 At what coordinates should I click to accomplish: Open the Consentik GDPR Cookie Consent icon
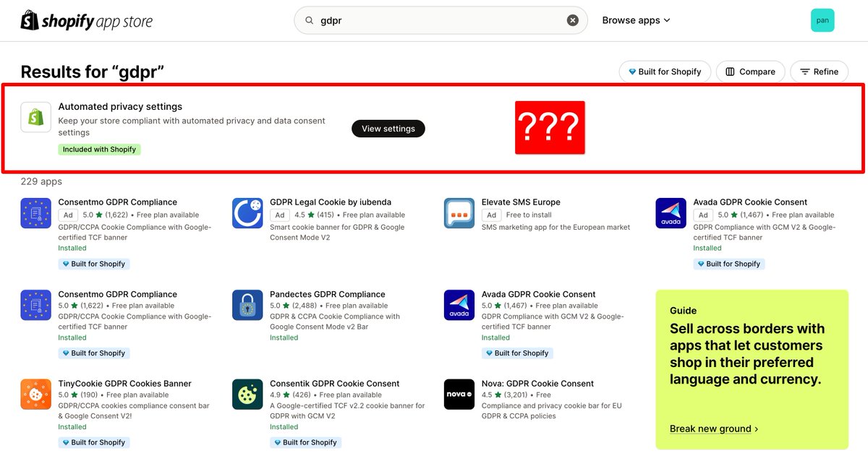pyautogui.click(x=247, y=395)
